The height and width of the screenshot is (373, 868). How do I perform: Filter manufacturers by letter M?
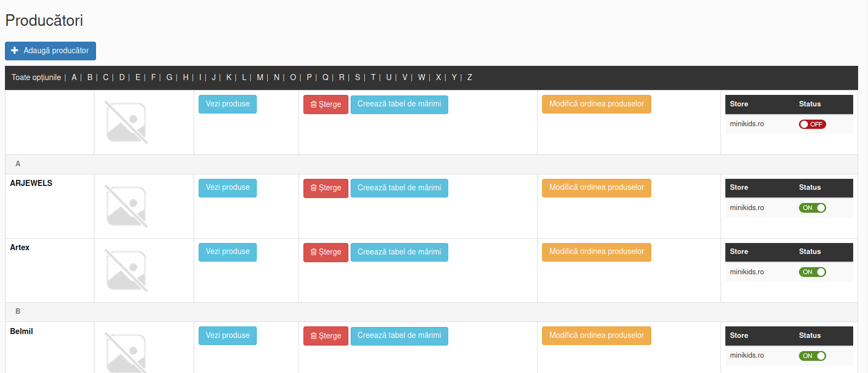coord(260,77)
